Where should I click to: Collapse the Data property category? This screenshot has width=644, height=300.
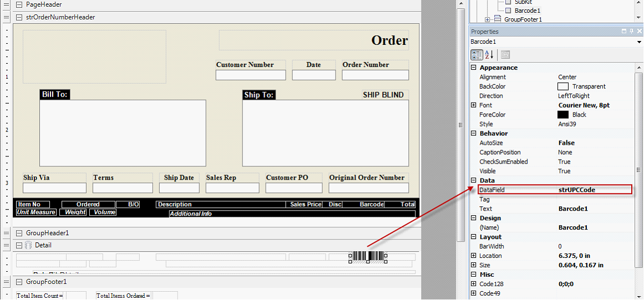tap(474, 181)
